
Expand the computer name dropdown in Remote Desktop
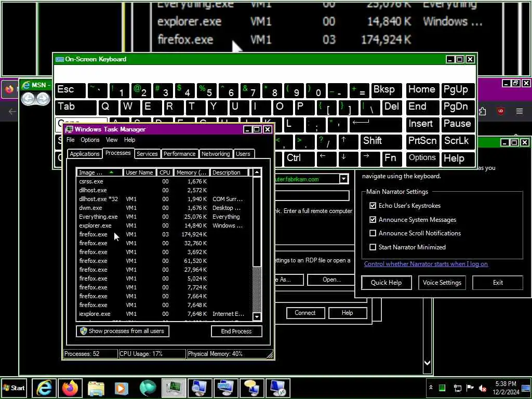click(344, 179)
